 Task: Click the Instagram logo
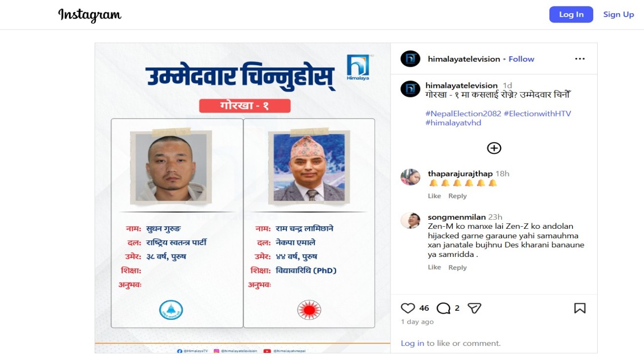[x=90, y=15]
